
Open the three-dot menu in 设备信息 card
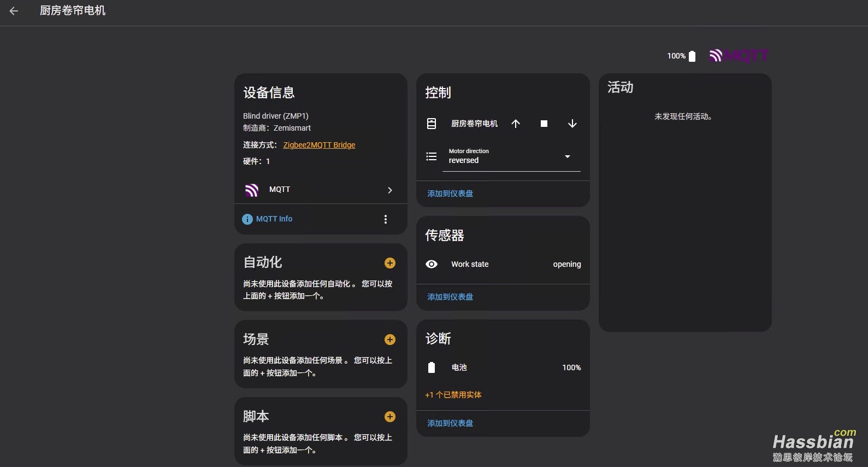pyautogui.click(x=386, y=219)
